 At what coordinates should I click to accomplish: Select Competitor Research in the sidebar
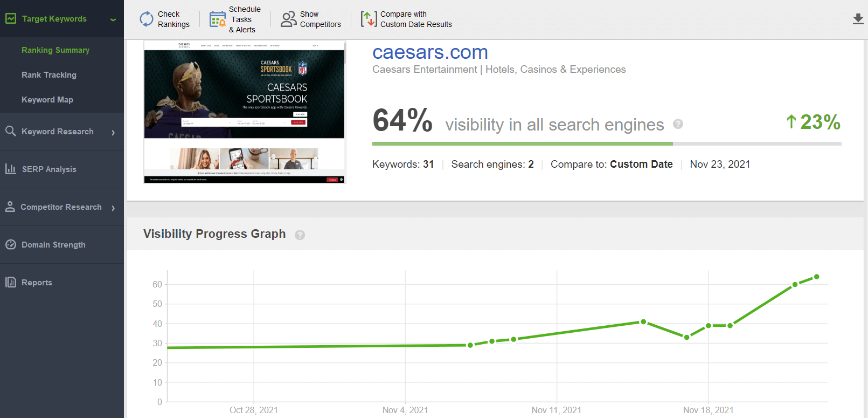pos(61,207)
